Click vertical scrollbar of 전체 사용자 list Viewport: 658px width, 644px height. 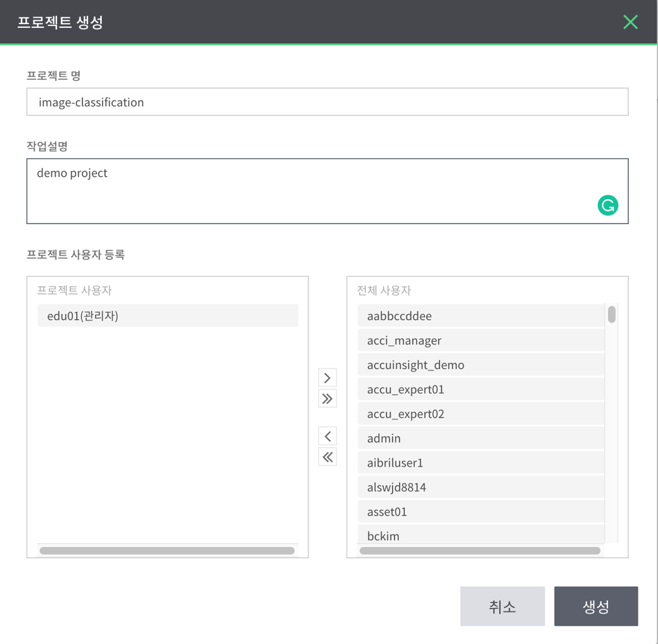click(x=612, y=314)
